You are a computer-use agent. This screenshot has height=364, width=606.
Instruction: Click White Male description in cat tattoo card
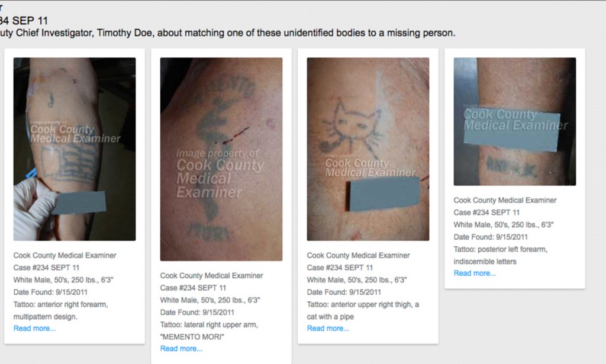(357, 280)
